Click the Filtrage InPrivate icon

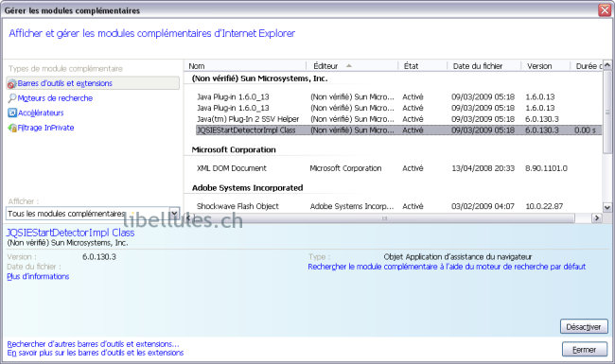pyautogui.click(x=12, y=128)
